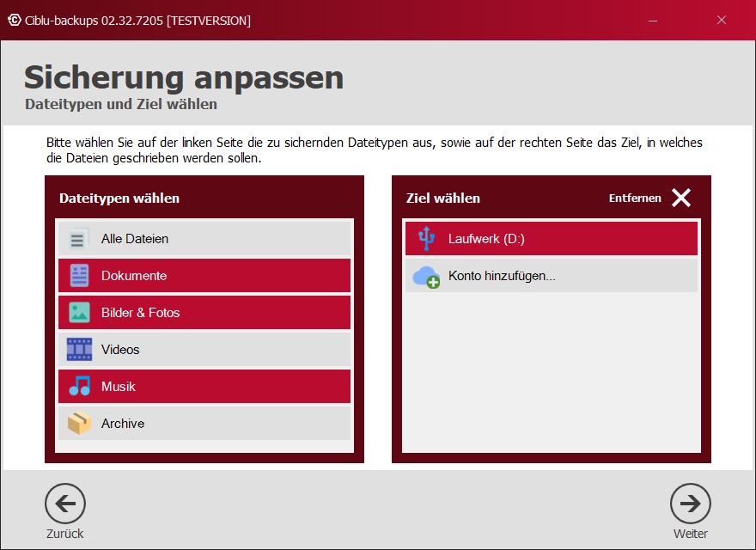The width and height of the screenshot is (756, 550).
Task: Click the Videos film strip icon
Action: [79, 349]
